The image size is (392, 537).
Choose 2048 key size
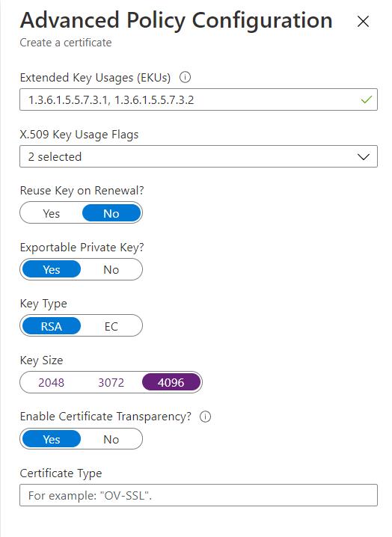tap(52, 382)
